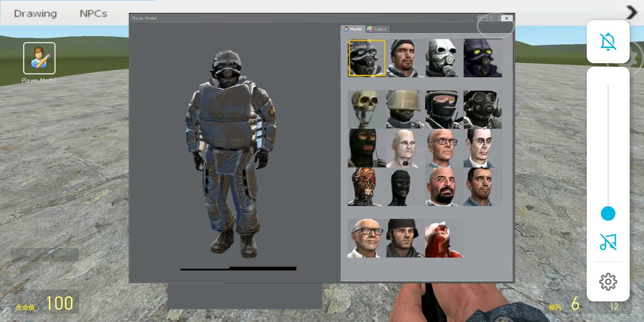Select the beanie rebel male model thumbnail
Viewport: 644px width, 322px height.
tap(405, 58)
